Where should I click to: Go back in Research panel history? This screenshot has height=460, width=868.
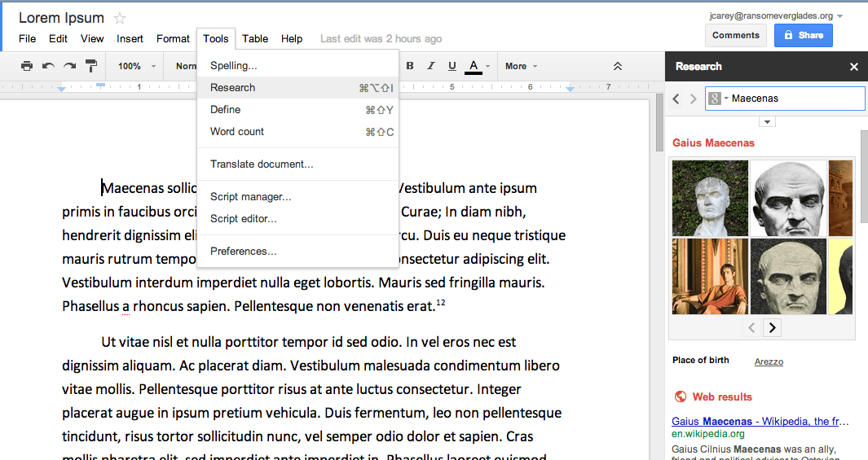tap(676, 99)
